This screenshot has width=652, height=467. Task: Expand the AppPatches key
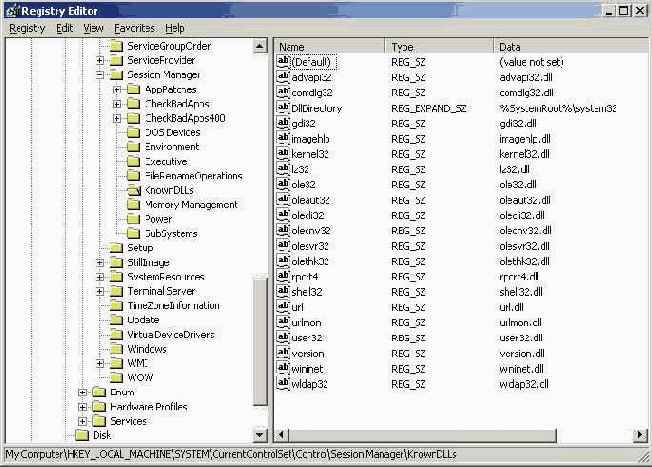[x=117, y=90]
